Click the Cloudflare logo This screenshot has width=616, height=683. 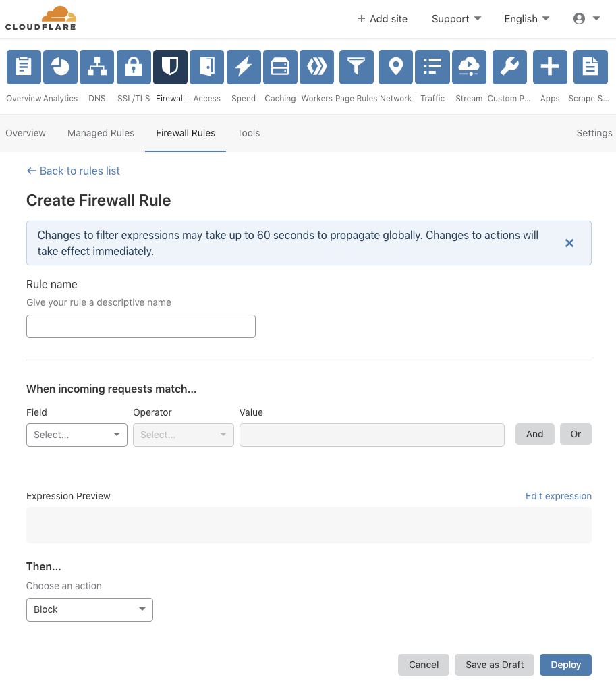(40, 19)
